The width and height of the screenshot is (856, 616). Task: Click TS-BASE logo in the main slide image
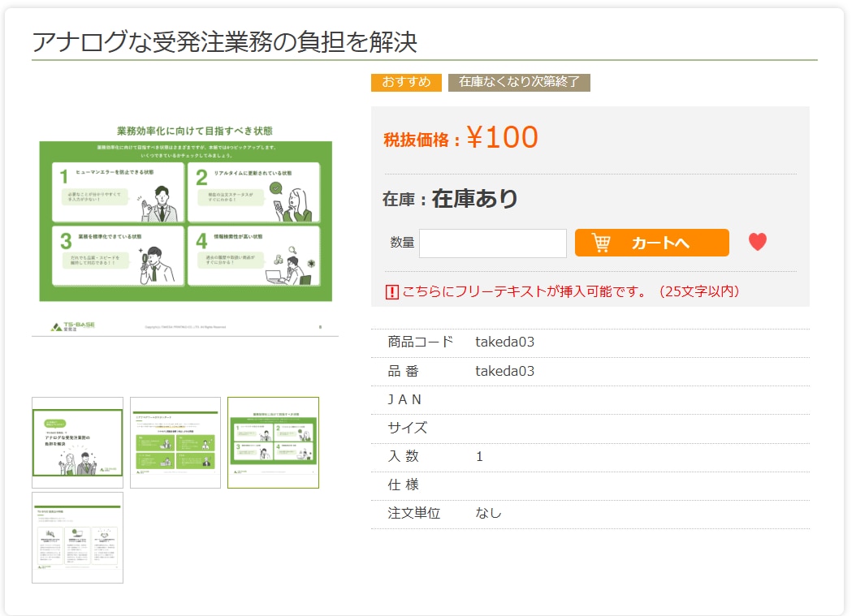point(73,326)
